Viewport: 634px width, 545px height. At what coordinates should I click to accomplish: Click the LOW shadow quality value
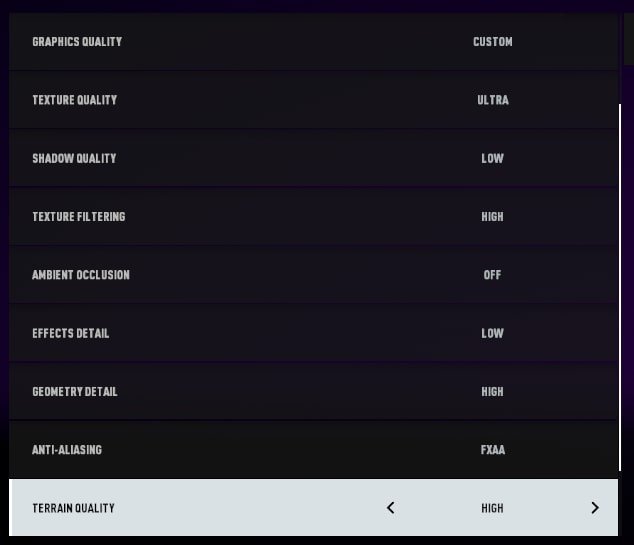coord(493,158)
